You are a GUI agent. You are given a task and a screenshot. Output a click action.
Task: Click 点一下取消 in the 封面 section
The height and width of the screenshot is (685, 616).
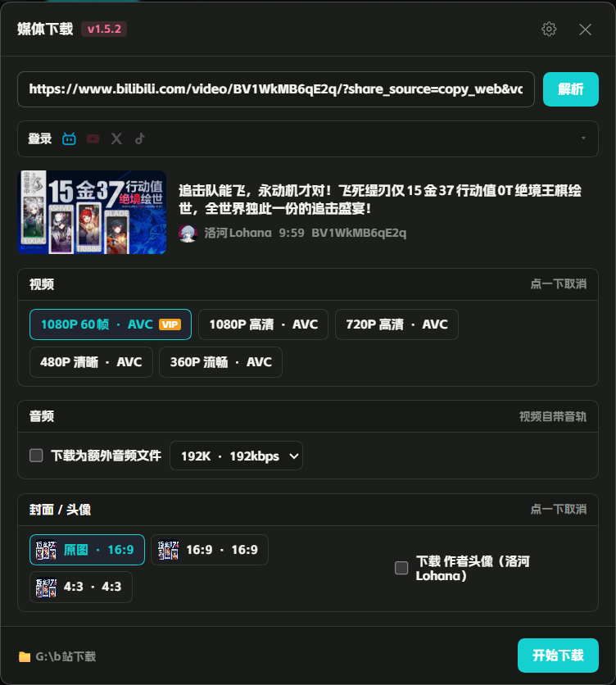point(559,510)
